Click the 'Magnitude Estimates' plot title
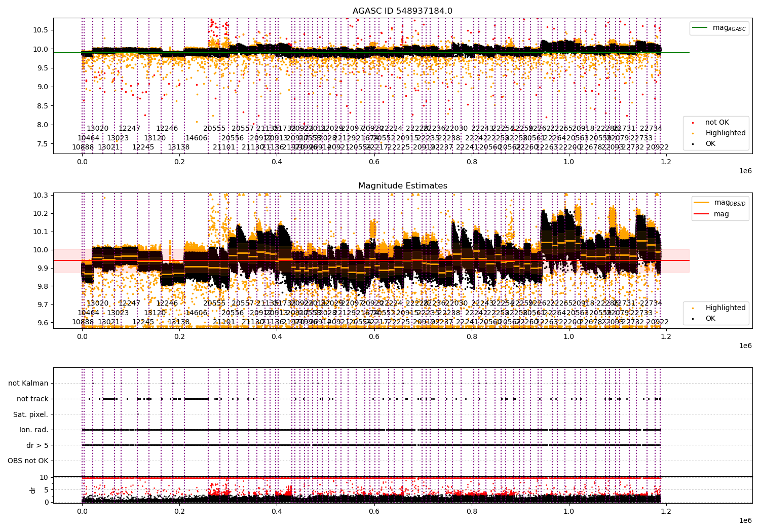Screen dimensions: 760x532 (402, 186)
